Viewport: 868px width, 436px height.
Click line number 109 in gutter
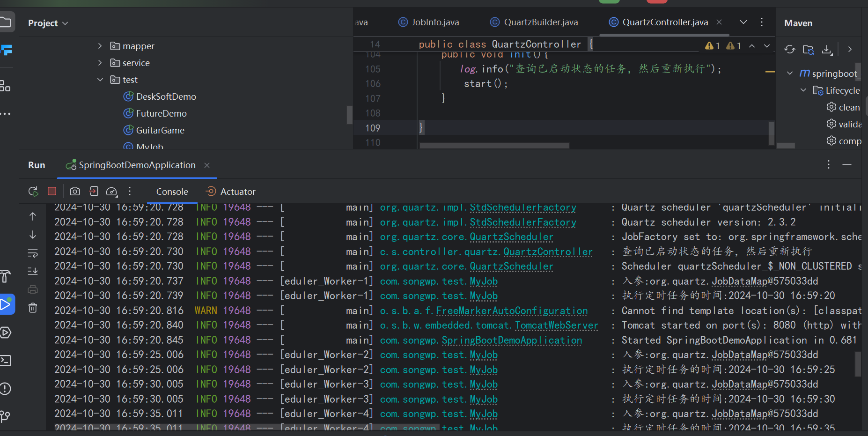373,128
